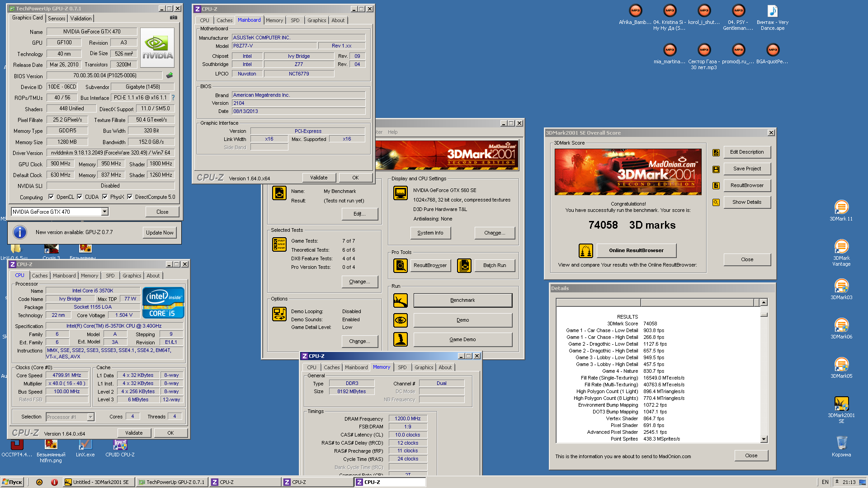Image resolution: width=868 pixels, height=488 pixels.
Task: Open the Корзина recycle bin icon
Action: [x=841, y=446]
